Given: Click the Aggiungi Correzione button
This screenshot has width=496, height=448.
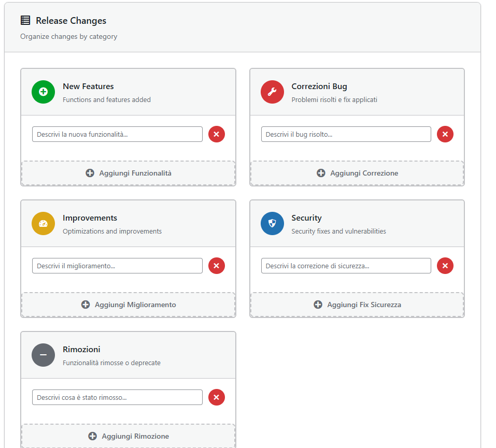Looking at the screenshot, I should click(x=357, y=173).
